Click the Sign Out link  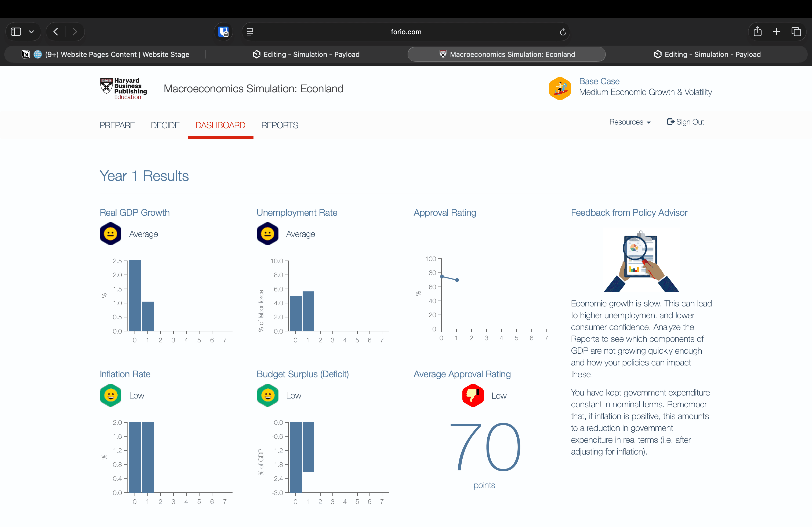point(685,122)
